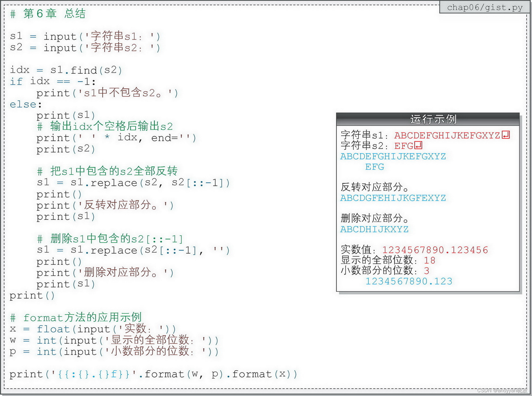Click the comment '# format方法的应用示例'
The height and width of the screenshot is (396, 532).
tap(76, 317)
